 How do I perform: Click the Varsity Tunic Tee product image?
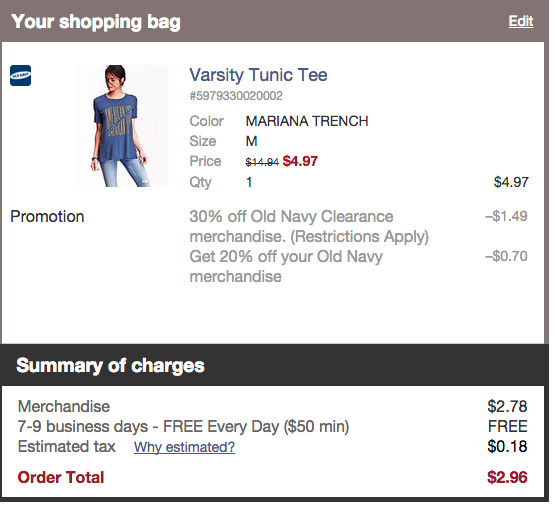(x=122, y=126)
